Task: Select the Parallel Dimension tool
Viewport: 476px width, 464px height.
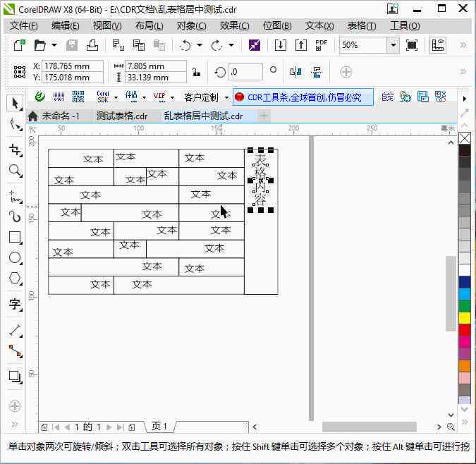Action: [15, 331]
